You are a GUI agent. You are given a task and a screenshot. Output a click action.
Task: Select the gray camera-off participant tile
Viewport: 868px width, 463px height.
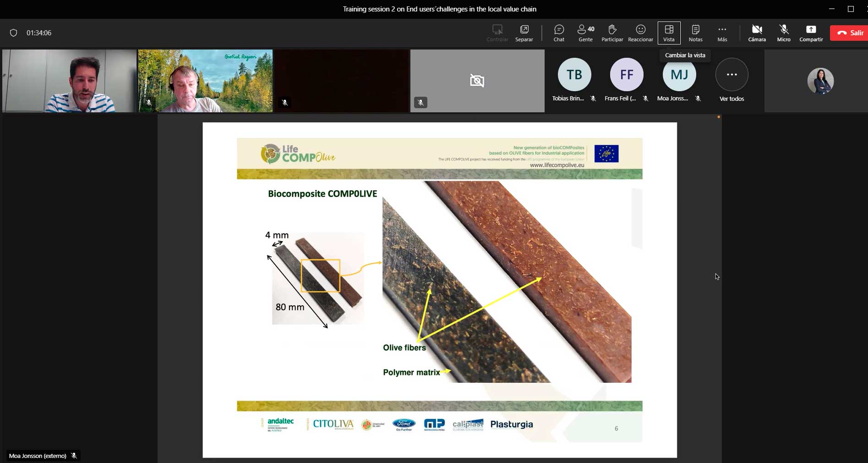(x=477, y=81)
